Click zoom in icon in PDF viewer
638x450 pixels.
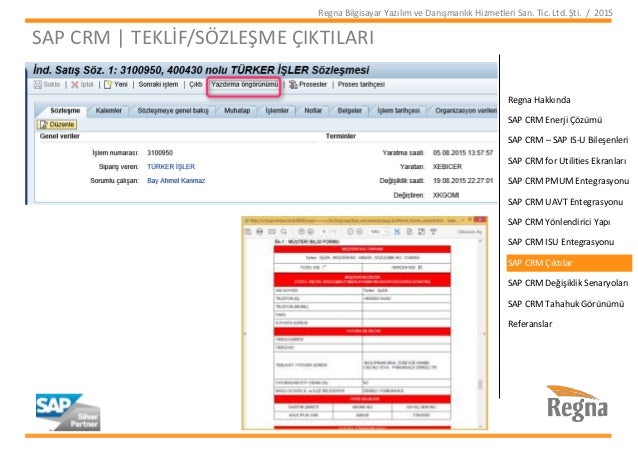coord(359,232)
